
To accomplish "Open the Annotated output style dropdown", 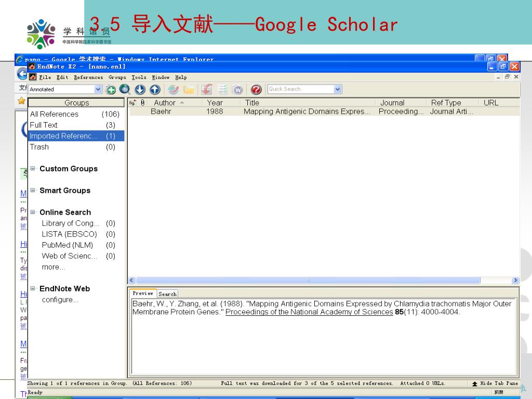I will [98, 89].
